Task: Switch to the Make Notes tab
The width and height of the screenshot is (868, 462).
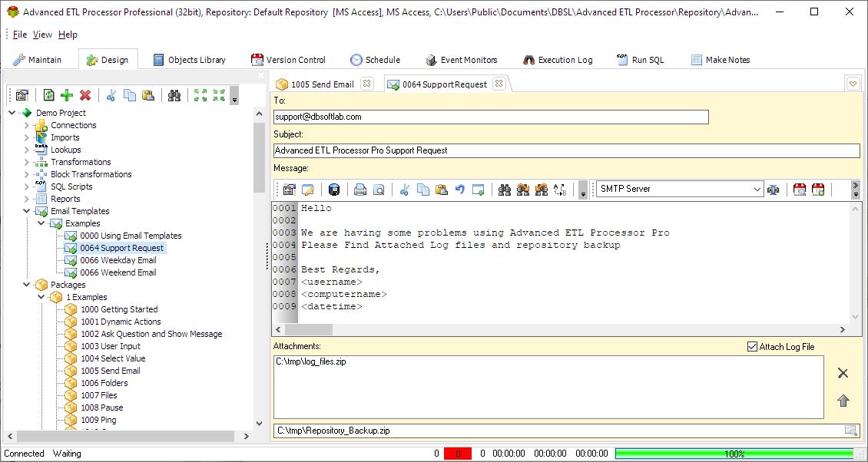Action: pos(721,60)
